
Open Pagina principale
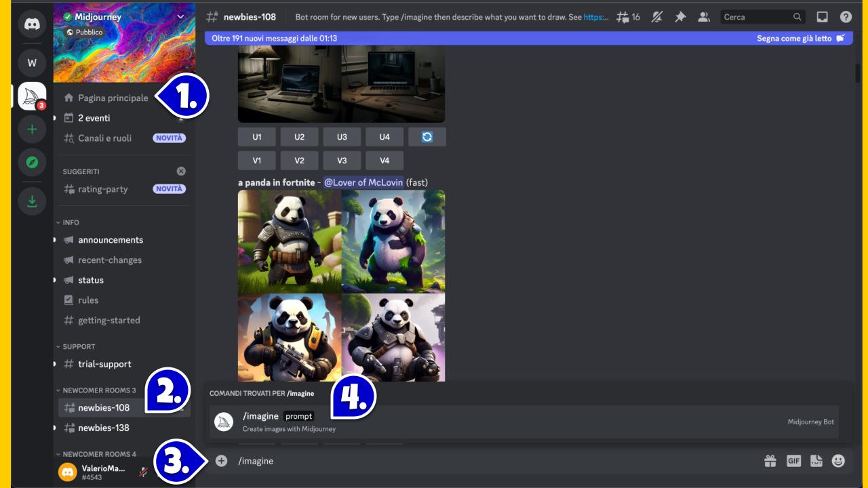(x=113, y=98)
